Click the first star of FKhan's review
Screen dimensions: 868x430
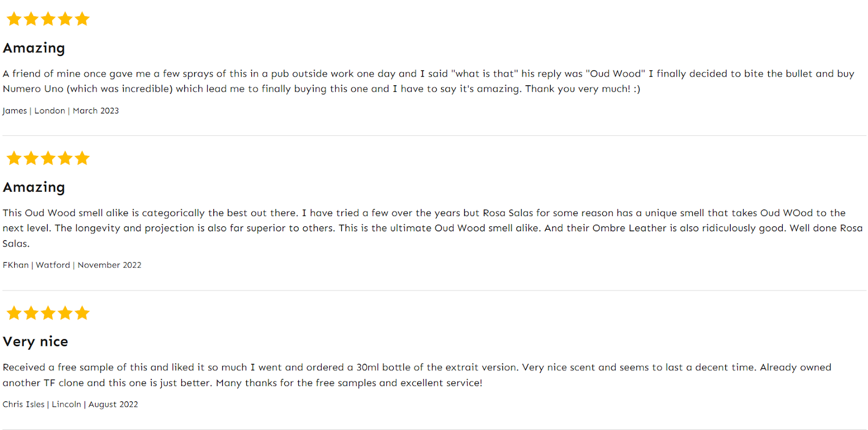point(14,158)
